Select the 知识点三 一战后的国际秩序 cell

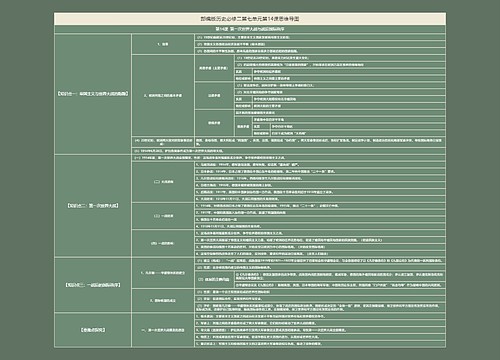coord(93,285)
